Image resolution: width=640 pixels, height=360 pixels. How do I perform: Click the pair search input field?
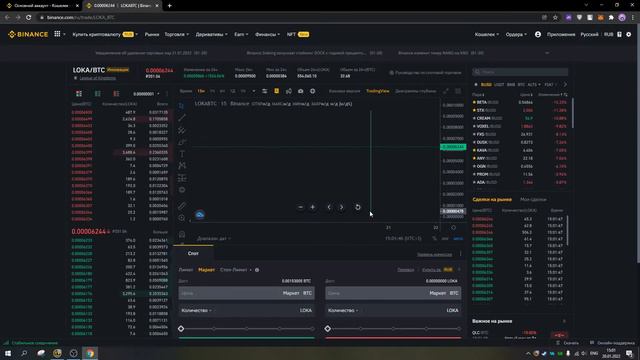(520, 72)
